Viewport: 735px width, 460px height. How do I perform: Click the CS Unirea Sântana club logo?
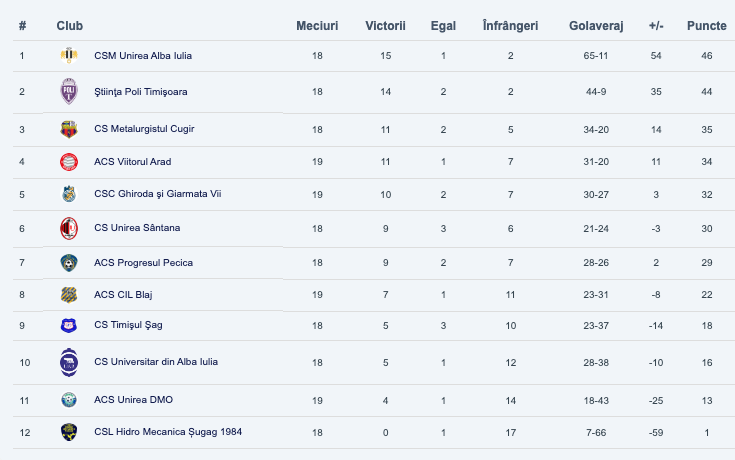click(68, 228)
